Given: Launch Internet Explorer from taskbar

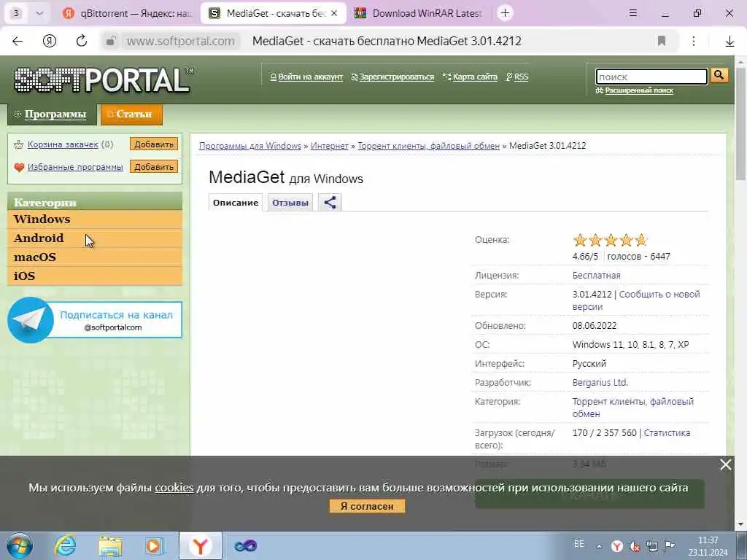Looking at the screenshot, I should coord(65,545).
